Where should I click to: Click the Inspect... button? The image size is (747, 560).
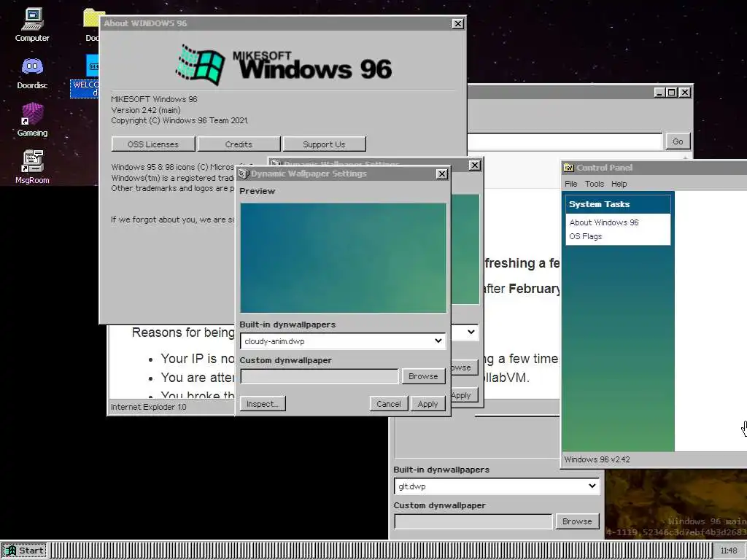click(263, 404)
